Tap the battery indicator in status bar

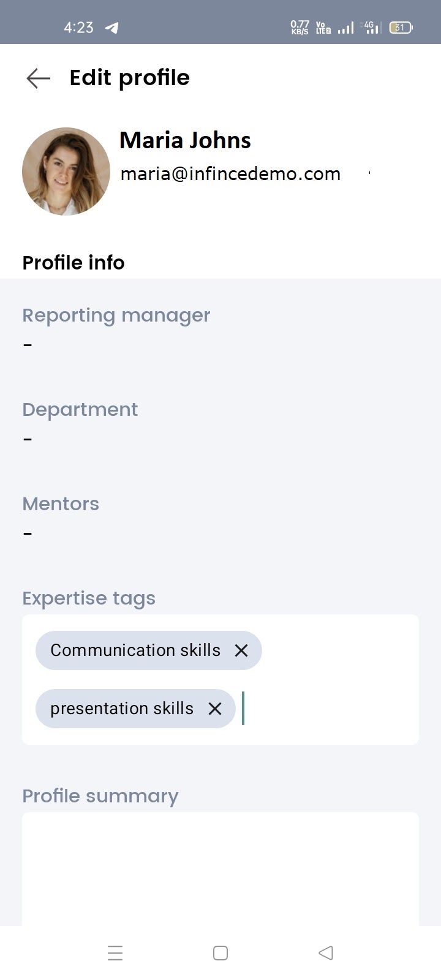coord(401,28)
